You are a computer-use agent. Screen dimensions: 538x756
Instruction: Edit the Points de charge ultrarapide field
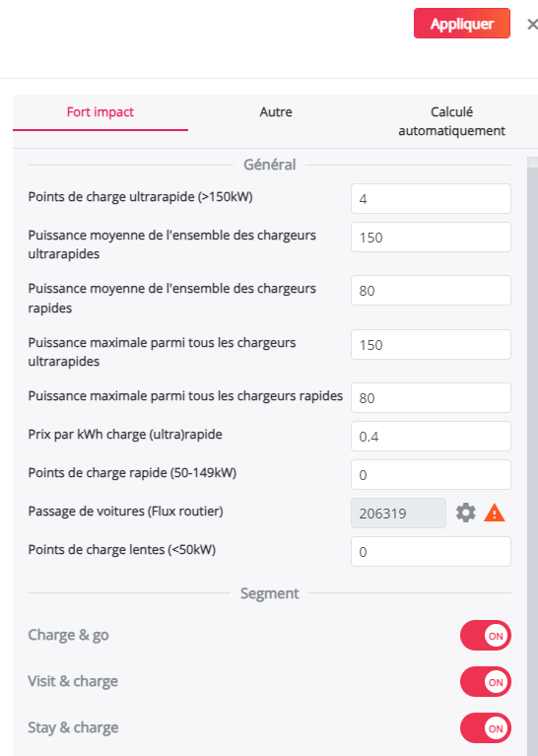431,199
